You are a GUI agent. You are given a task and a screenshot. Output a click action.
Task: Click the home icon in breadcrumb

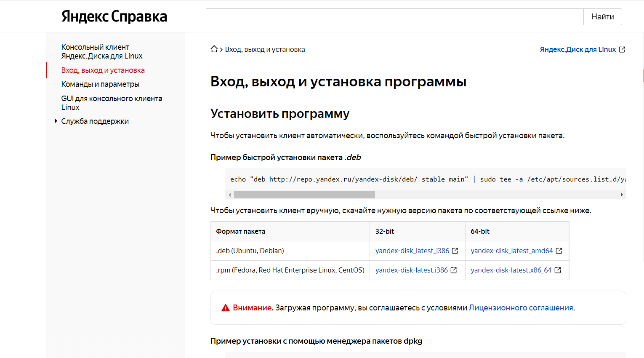point(214,49)
